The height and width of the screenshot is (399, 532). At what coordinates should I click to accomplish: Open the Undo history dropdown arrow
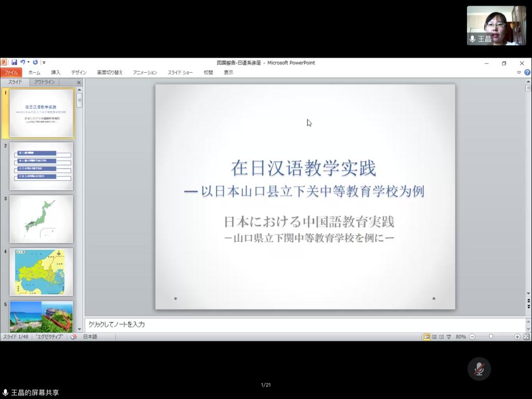(28, 62)
